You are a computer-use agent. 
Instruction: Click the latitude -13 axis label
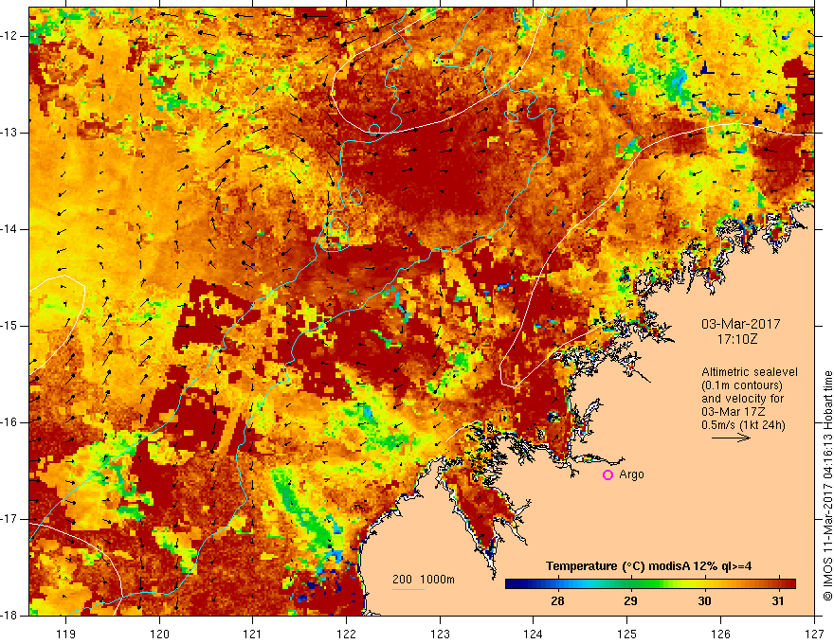pyautogui.click(x=9, y=133)
